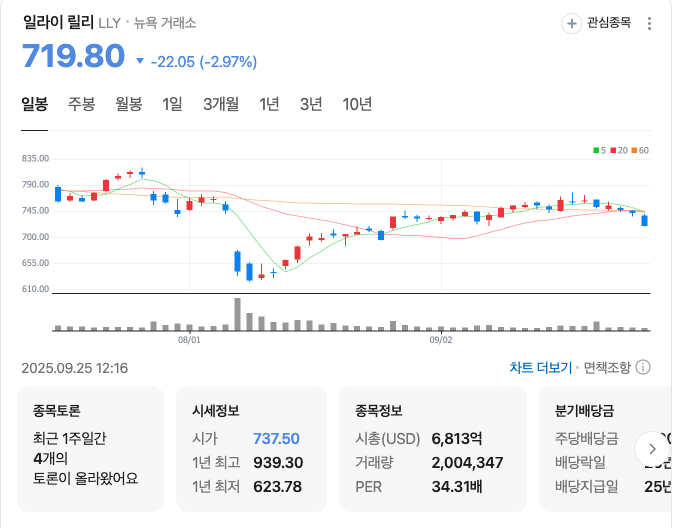677x528 pixels.
Task: Show the 10년 chart range tab
Action: [x=357, y=104]
